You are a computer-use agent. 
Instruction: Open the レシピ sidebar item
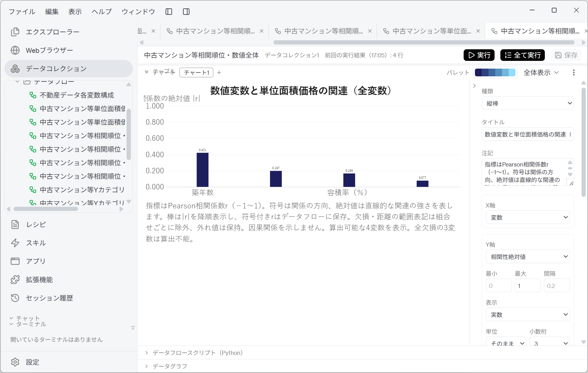tap(68, 225)
